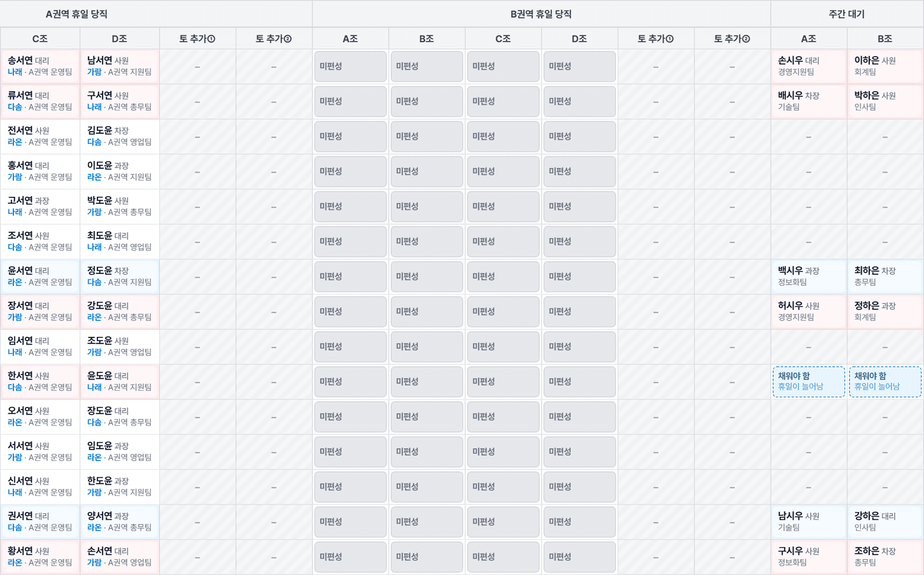Select the "윤도윤 대리" cell

pos(120,381)
